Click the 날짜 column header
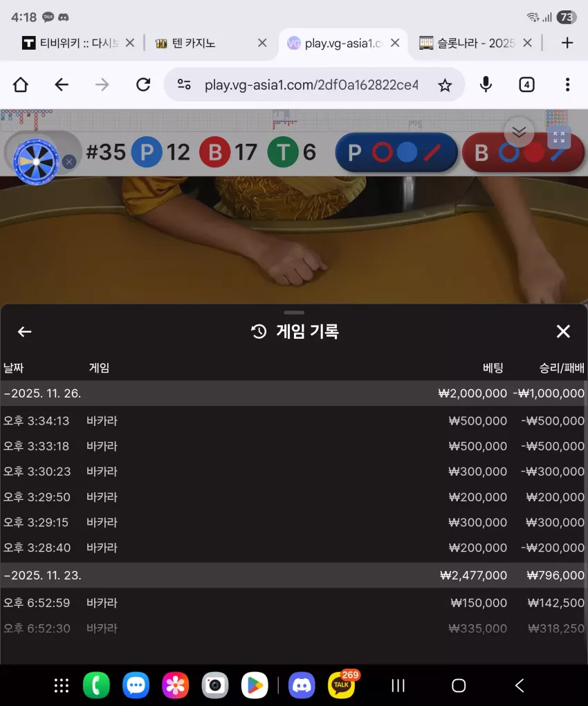Screen dimensions: 588x706 [14, 368]
